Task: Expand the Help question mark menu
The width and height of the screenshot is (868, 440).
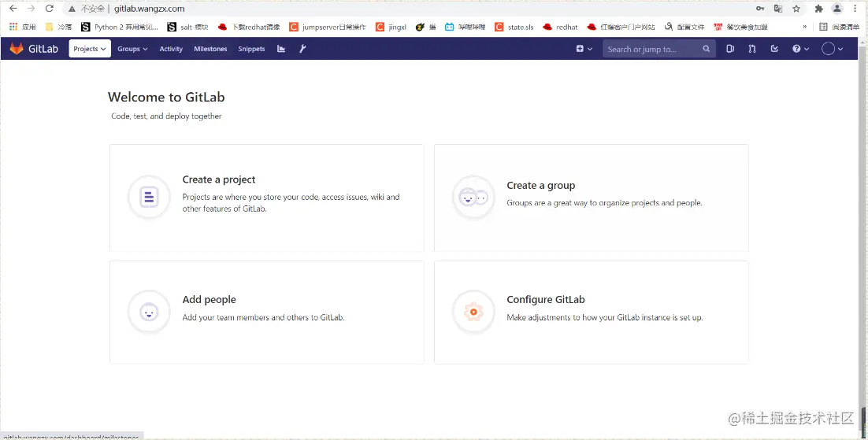Action: coord(800,49)
